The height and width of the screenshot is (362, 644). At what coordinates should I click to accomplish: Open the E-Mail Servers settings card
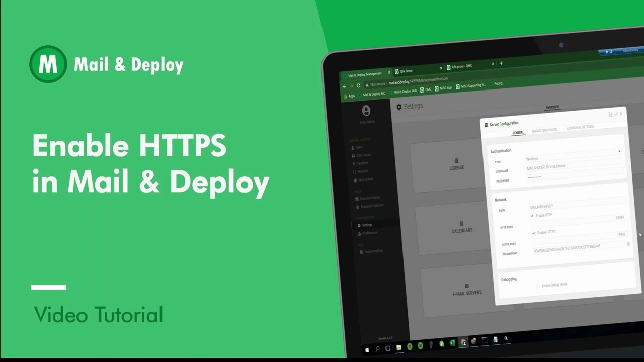tap(467, 290)
